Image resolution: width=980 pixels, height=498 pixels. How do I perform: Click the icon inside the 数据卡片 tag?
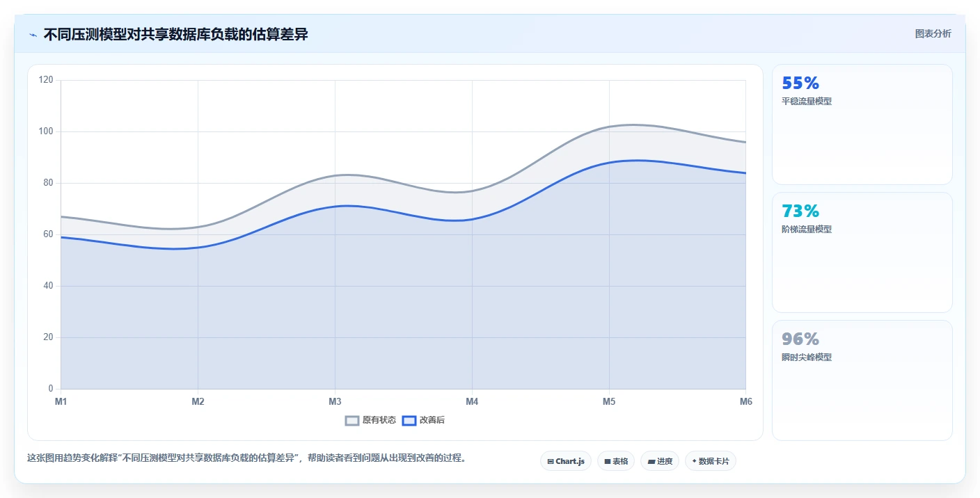(x=694, y=461)
